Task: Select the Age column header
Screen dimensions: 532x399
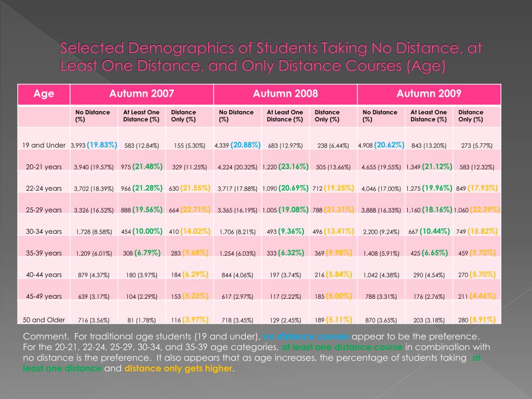Action: 44,94
